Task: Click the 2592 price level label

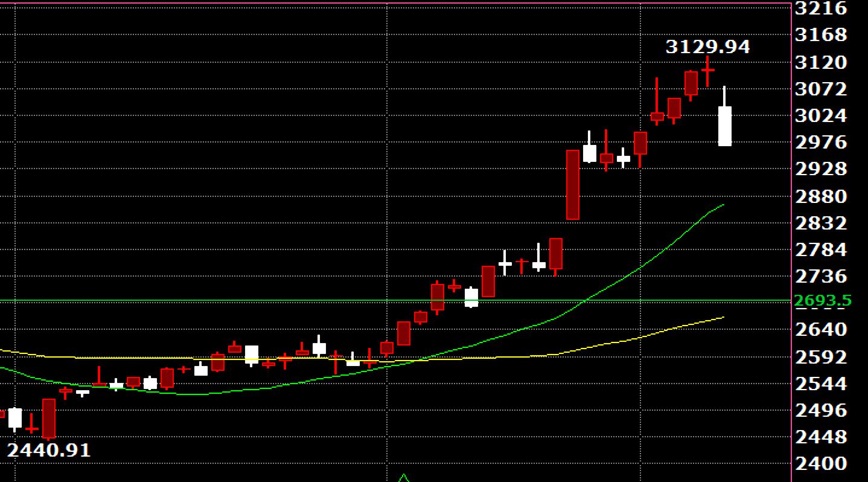Action: (821, 357)
